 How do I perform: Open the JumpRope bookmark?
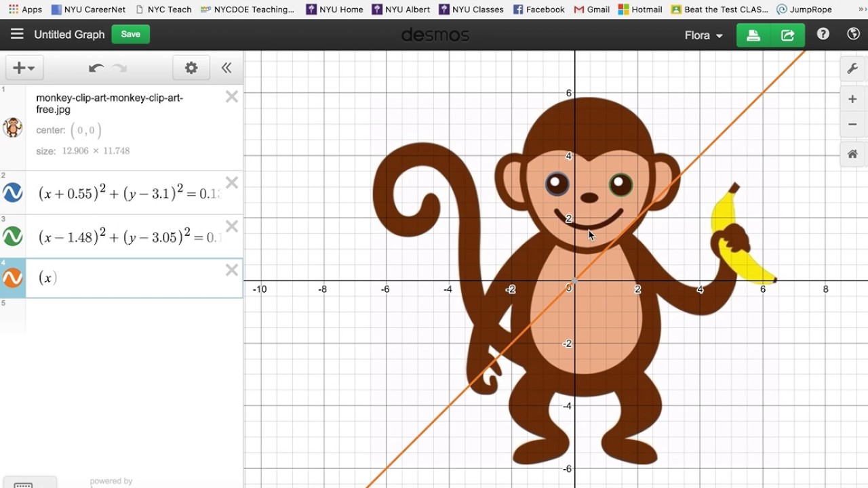tap(804, 9)
